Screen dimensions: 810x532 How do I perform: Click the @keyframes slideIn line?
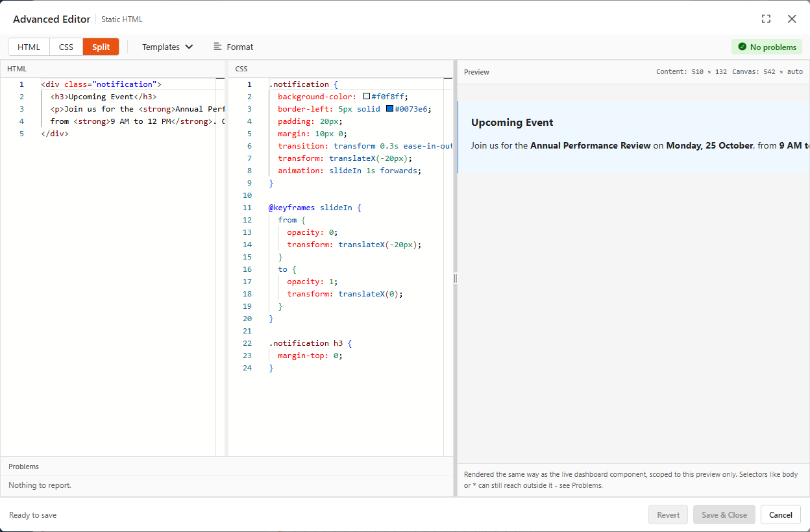click(x=314, y=208)
